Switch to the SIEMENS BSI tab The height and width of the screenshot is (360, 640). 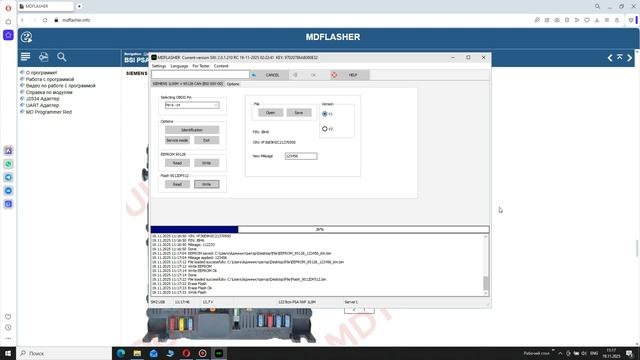pos(188,84)
